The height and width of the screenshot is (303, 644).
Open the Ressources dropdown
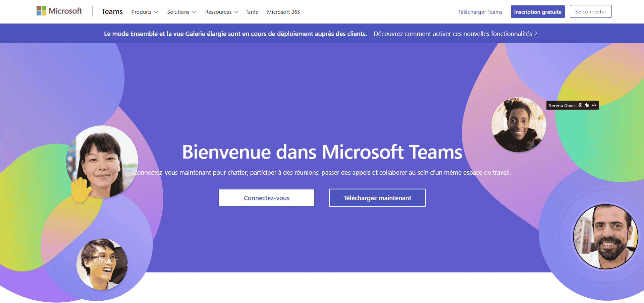[x=221, y=12]
